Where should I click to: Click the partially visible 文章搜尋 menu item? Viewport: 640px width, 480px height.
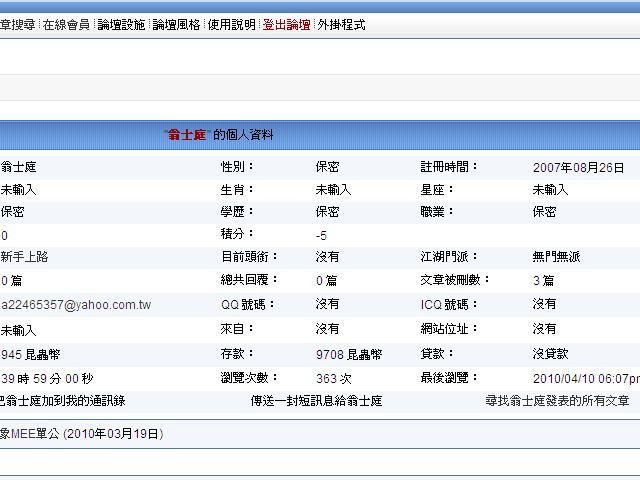pyautogui.click(x=17, y=25)
